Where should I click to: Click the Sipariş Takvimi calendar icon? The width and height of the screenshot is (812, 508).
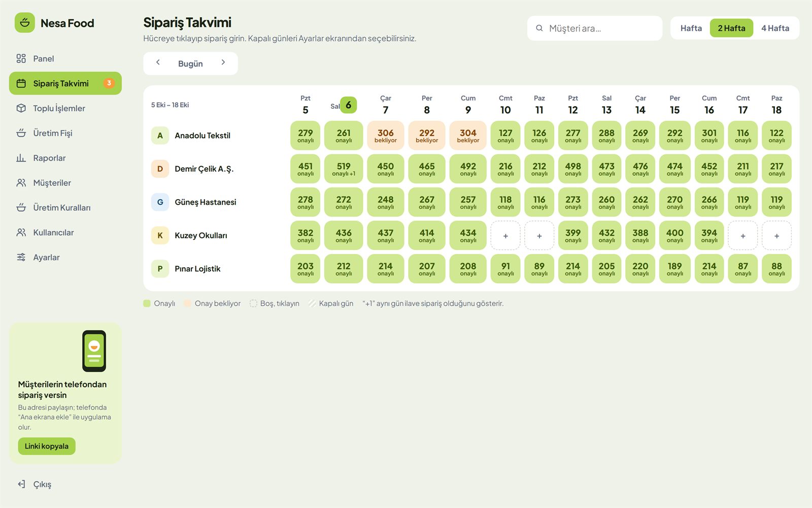click(21, 83)
